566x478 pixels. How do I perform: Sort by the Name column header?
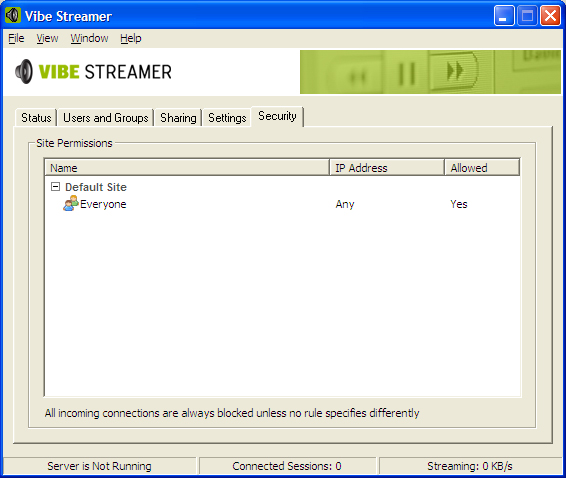[187, 168]
